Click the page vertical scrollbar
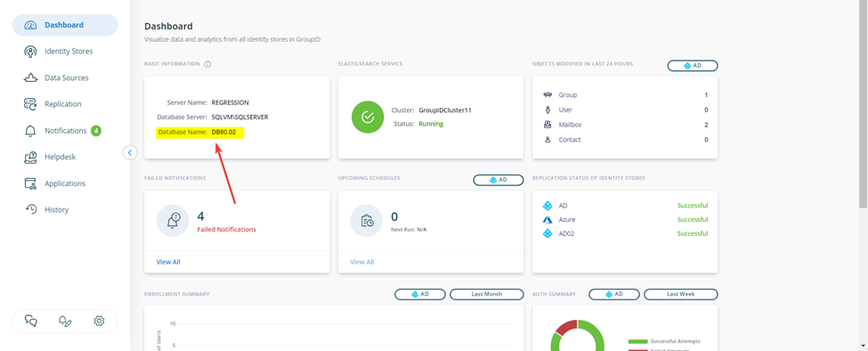868x351 pixels. [864, 105]
